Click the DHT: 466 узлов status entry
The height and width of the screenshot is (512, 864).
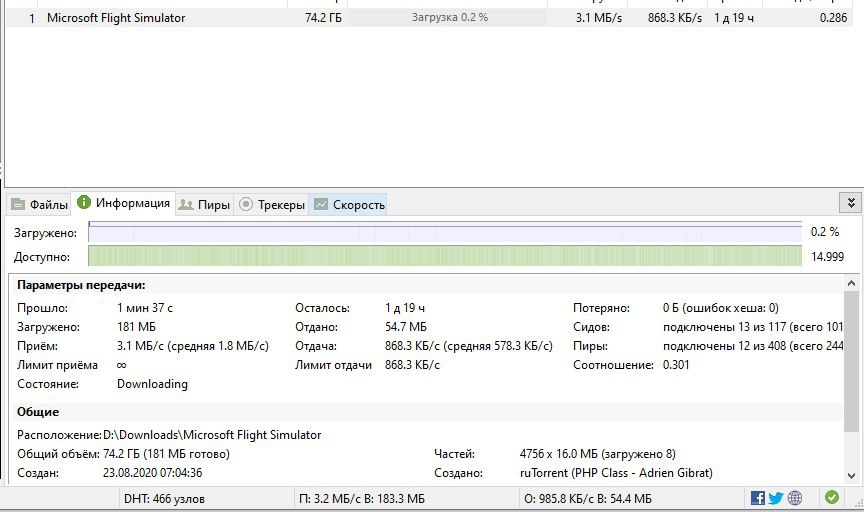164,499
